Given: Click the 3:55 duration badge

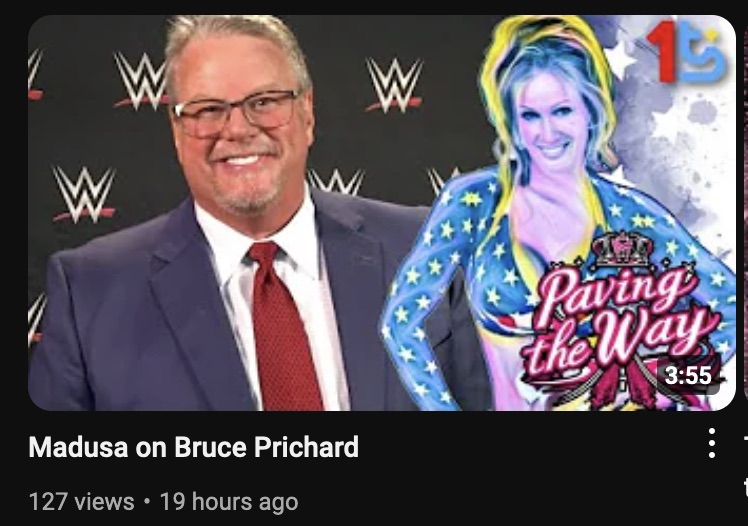Looking at the screenshot, I should pos(688,375).
